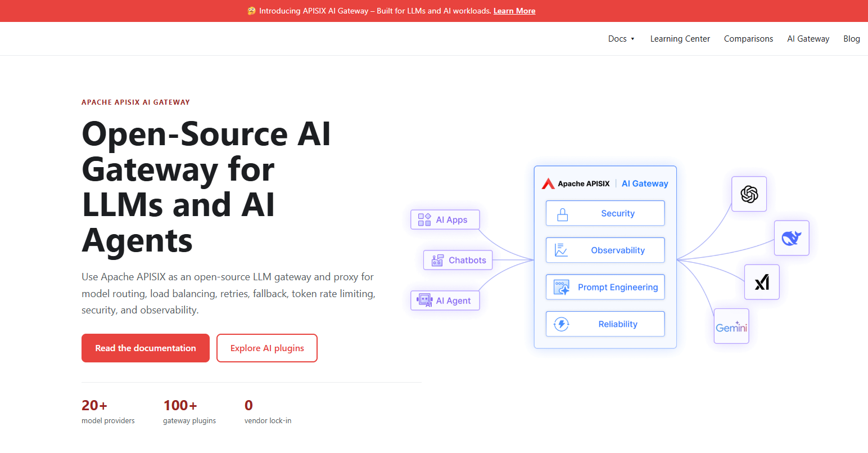The width and height of the screenshot is (868, 453).
Task: Click the OpenAI logo icon
Action: [749, 194]
